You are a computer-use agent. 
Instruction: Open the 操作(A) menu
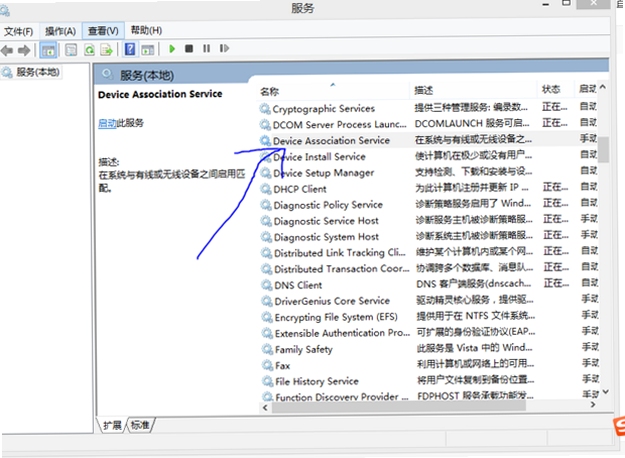click(x=60, y=31)
